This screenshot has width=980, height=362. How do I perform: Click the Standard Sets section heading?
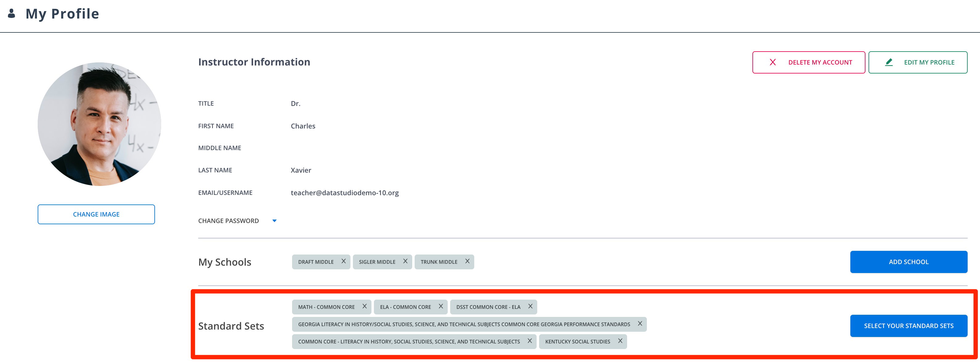(231, 326)
